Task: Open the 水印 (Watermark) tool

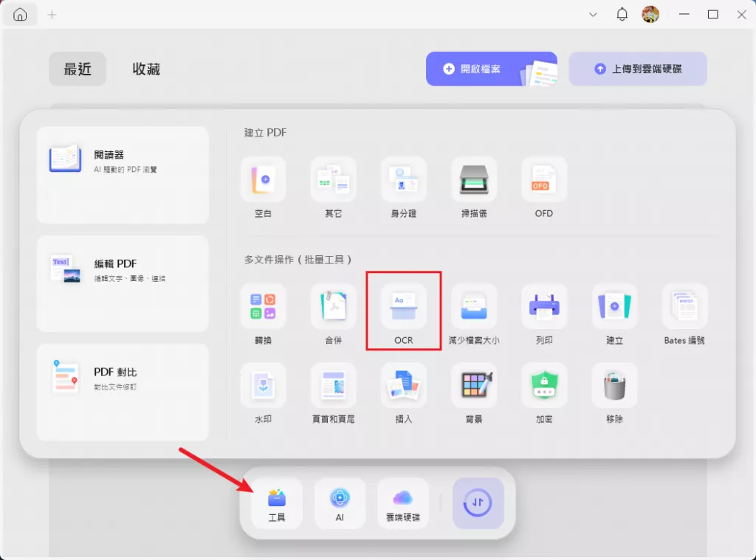Action: (x=263, y=384)
